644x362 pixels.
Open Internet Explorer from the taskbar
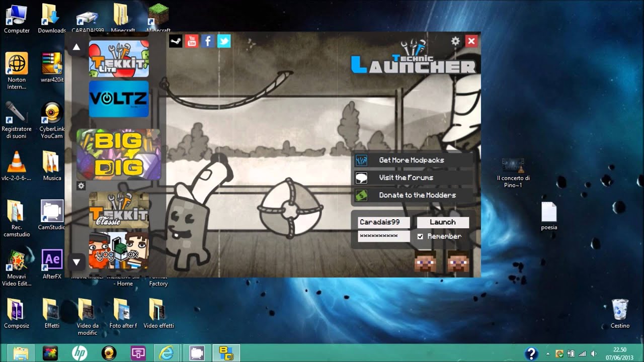[x=166, y=353]
